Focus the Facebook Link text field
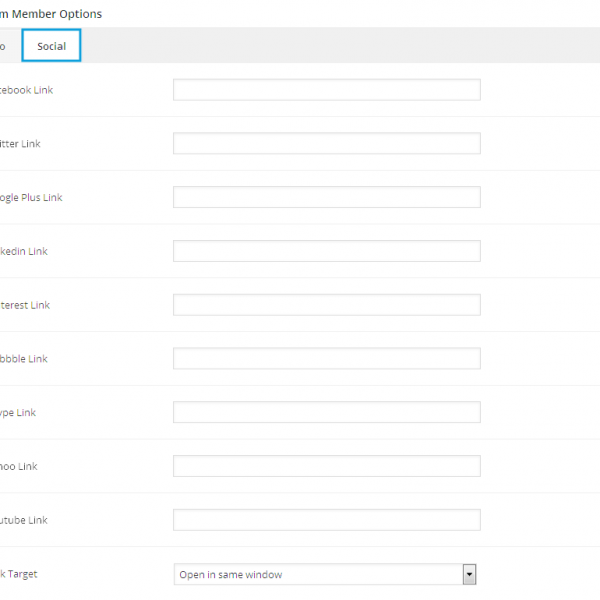Viewport: 600px width, 600px height. (326, 90)
